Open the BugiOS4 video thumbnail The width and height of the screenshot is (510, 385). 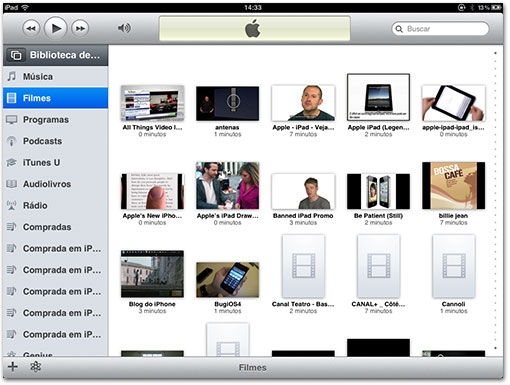click(x=227, y=280)
